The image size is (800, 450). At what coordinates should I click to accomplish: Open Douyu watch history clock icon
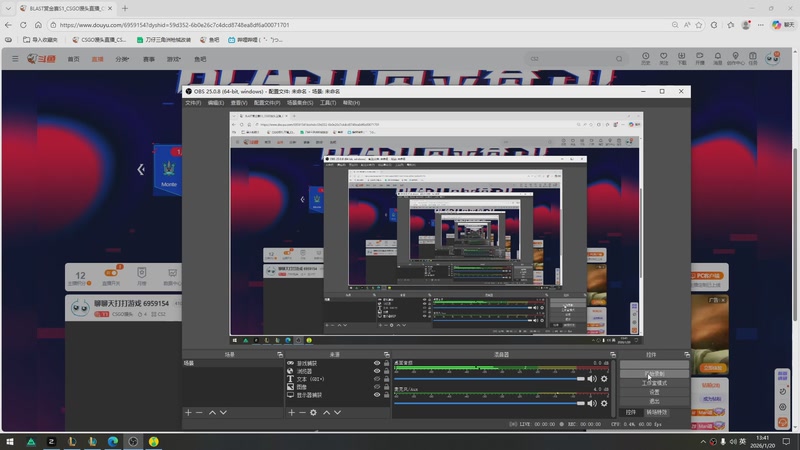coord(645,58)
